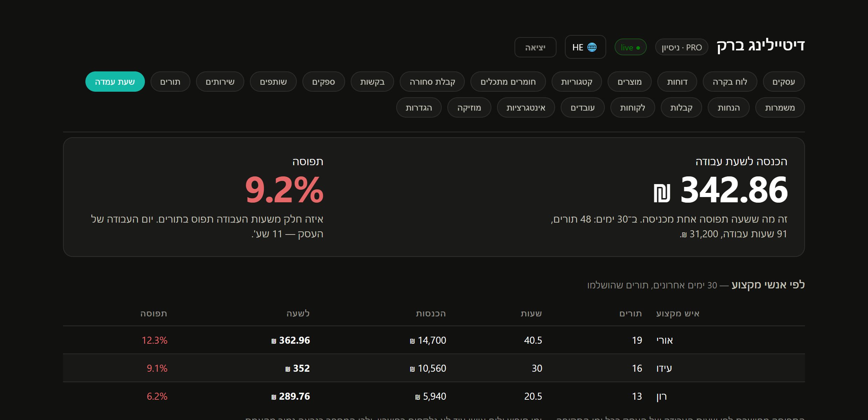Open the ספקים tab
The height and width of the screenshot is (420, 868).
click(323, 82)
